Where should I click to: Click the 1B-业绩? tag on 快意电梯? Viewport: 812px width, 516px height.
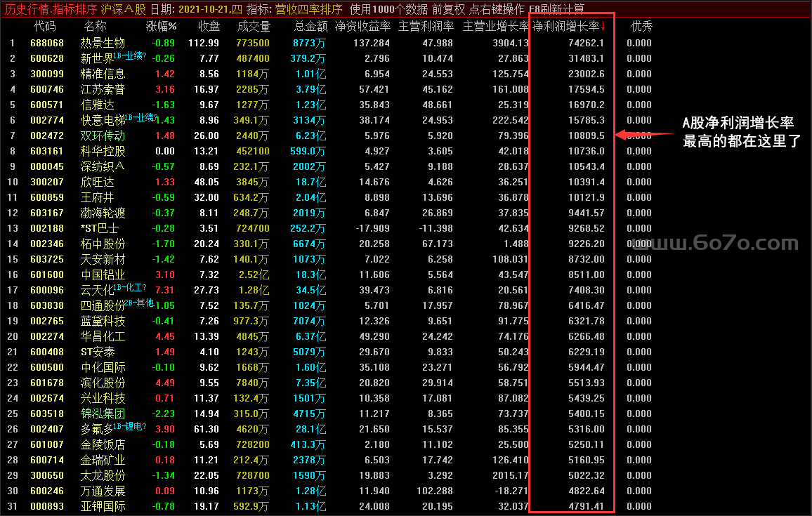tap(141, 117)
